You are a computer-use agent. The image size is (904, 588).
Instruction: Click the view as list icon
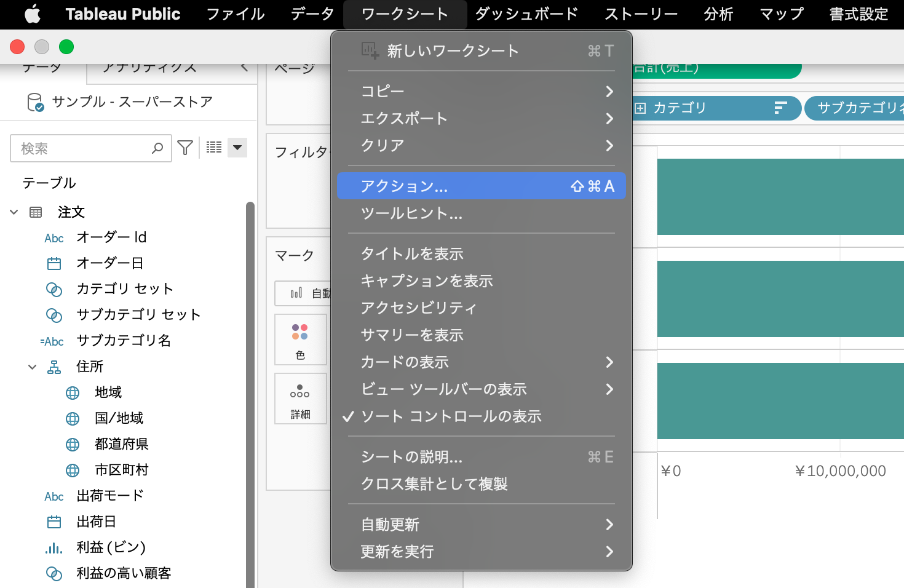214,147
